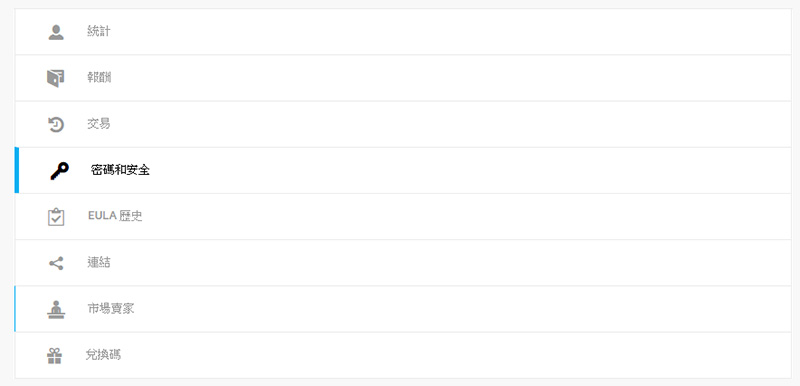
Task: Click the clipboard checkmark icon for EULA
Action: (56, 217)
